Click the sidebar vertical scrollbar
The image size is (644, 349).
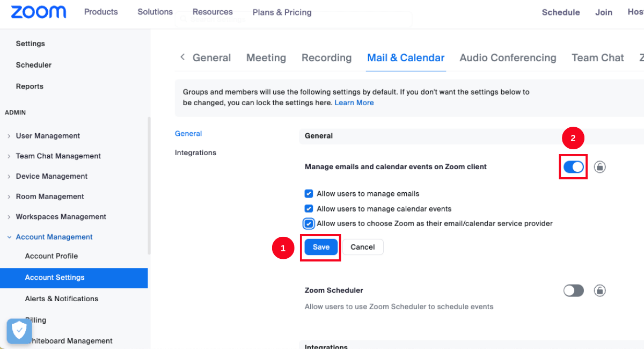tap(149, 185)
